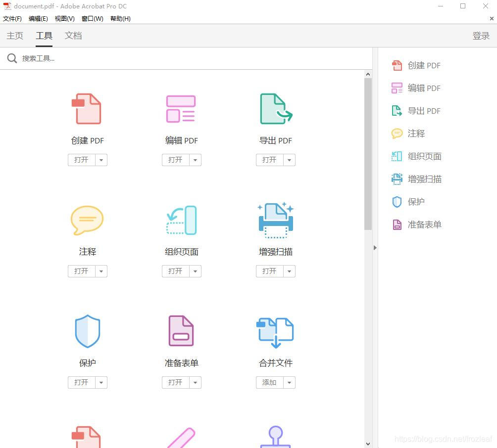497x448 pixels.
Task: Click the large 准备表单 form icon
Action: point(181,330)
